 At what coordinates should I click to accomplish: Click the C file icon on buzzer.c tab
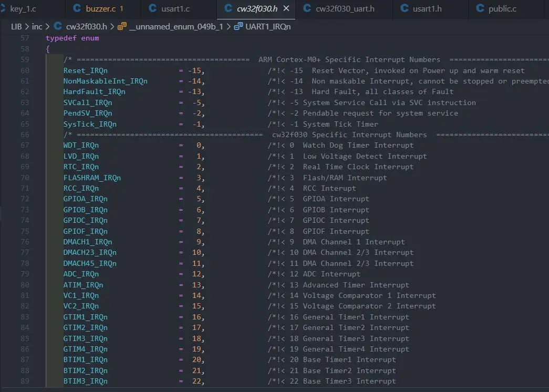pyautogui.click(x=77, y=8)
